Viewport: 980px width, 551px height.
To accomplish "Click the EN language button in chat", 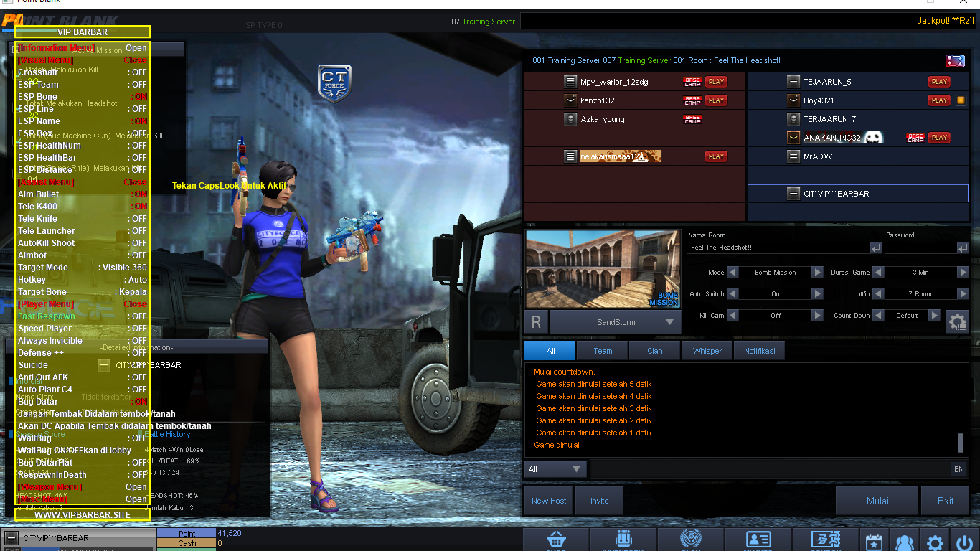I will [959, 469].
